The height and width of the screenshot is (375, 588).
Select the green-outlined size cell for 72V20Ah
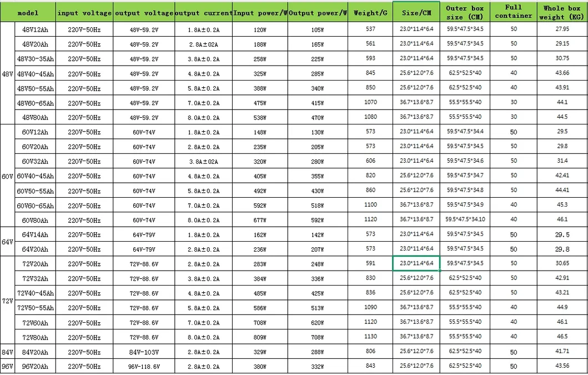tap(416, 263)
